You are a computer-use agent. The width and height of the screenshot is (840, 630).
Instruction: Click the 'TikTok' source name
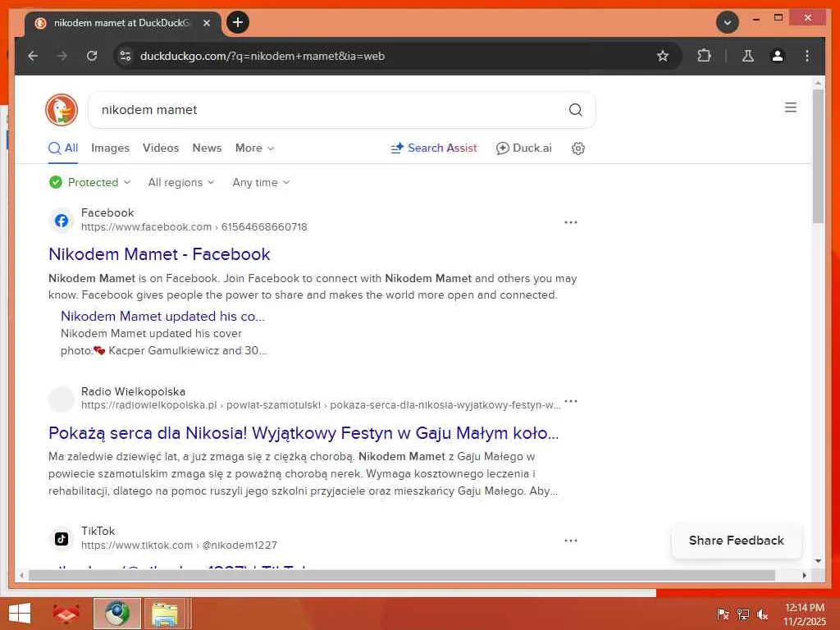click(x=98, y=531)
